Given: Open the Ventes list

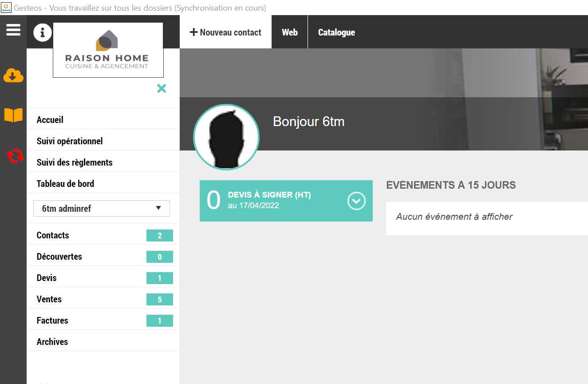Looking at the screenshot, I should [49, 299].
